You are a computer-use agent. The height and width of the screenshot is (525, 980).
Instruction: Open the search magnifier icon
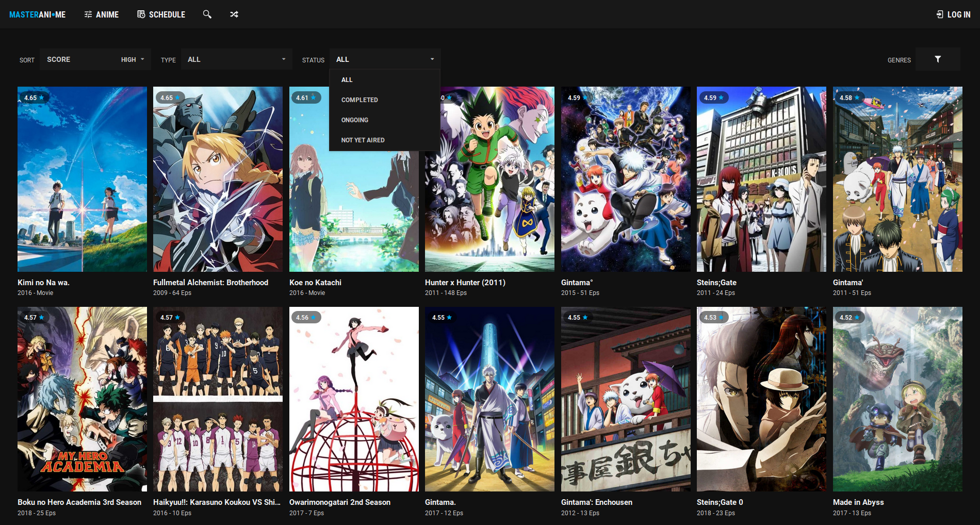pyautogui.click(x=207, y=14)
